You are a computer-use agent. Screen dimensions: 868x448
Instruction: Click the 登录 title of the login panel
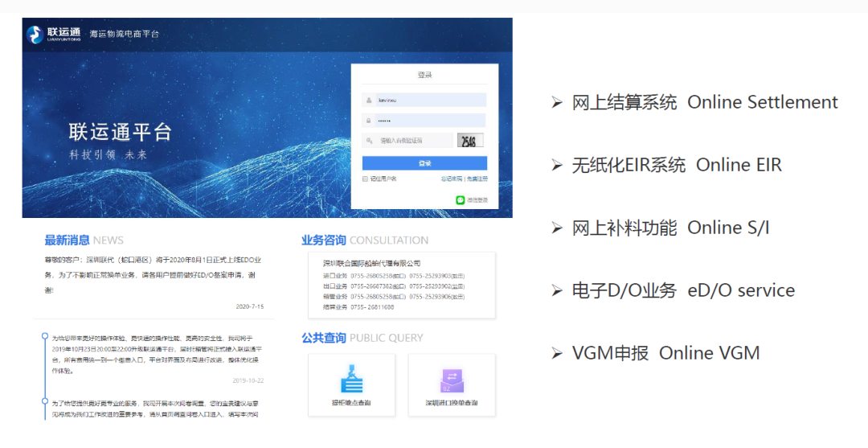click(x=424, y=75)
